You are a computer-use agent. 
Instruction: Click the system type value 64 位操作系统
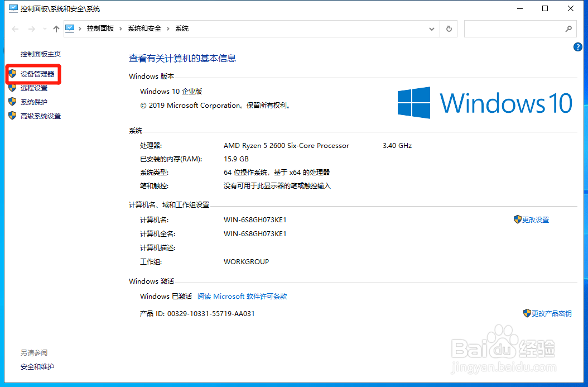(x=277, y=173)
